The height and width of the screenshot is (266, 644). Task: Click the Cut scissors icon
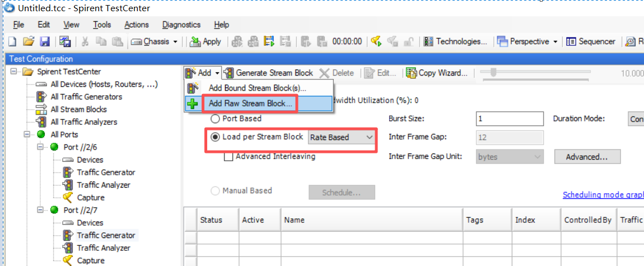click(x=86, y=41)
